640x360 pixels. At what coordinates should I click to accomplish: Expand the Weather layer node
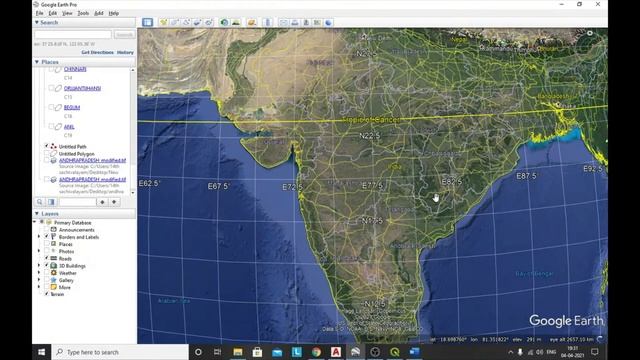(40, 273)
